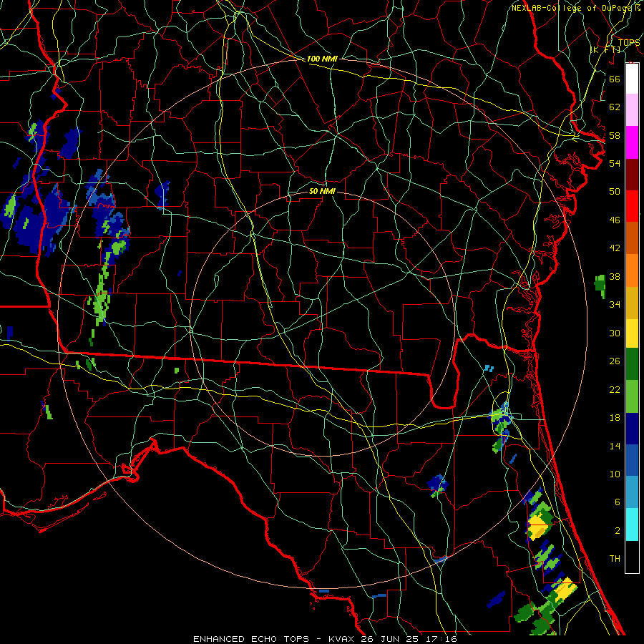Click the legend value '30'
The height and width of the screenshot is (644, 644).
click(x=615, y=333)
